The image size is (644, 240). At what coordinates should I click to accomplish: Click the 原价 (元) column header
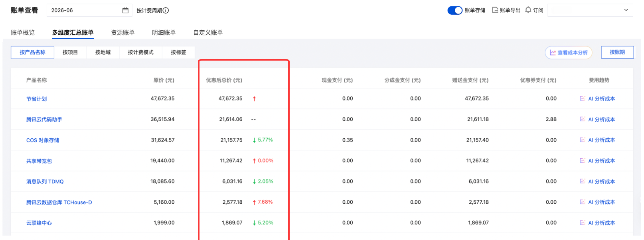point(164,80)
